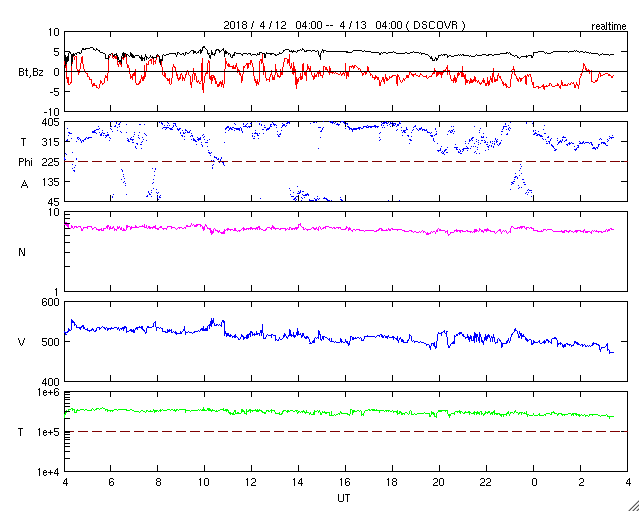
Task: Click the resize grip at window corner
Action: point(633,506)
